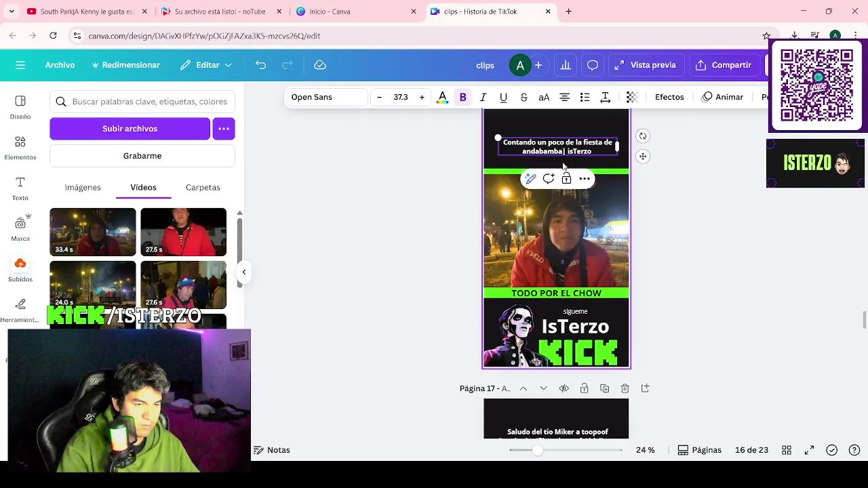Click the Compartir button
The width and height of the screenshot is (868, 488).
[x=724, y=65]
